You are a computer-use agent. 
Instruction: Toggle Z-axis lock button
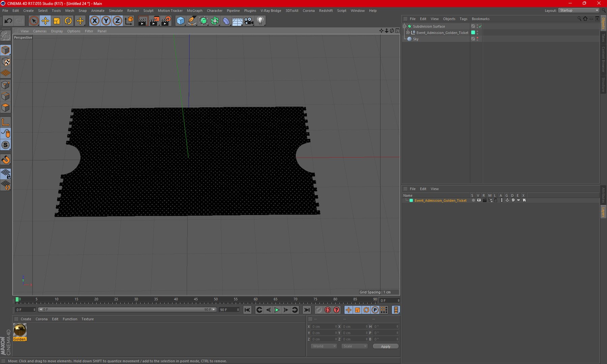117,21
